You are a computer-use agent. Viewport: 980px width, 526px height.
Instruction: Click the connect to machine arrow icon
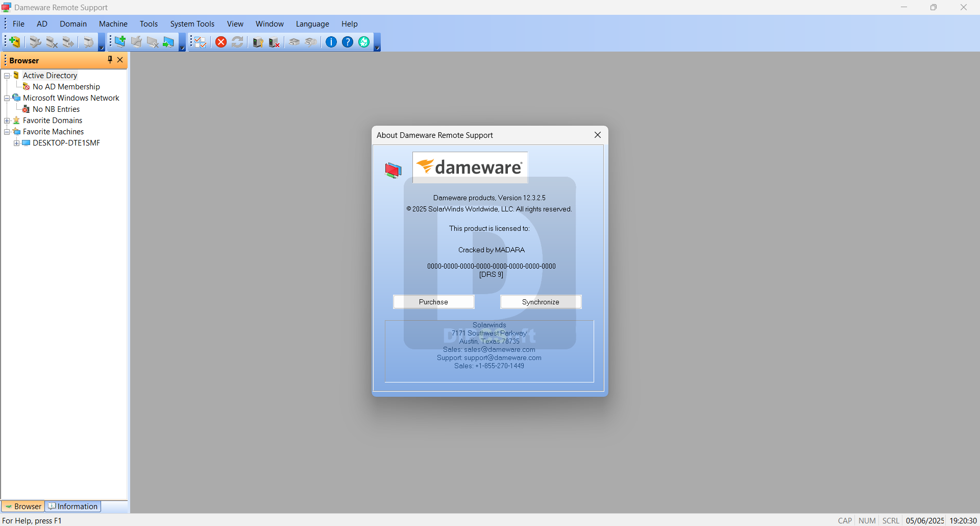point(169,42)
